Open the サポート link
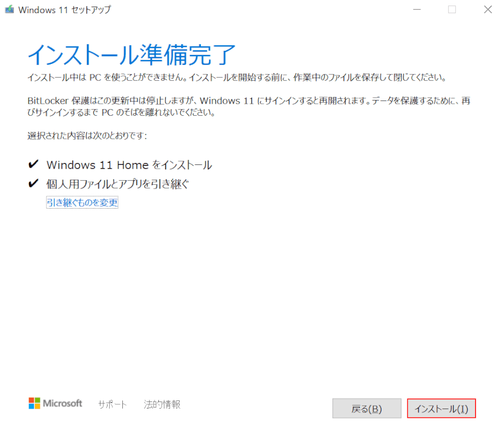This screenshot has width=504, height=437. click(x=112, y=404)
